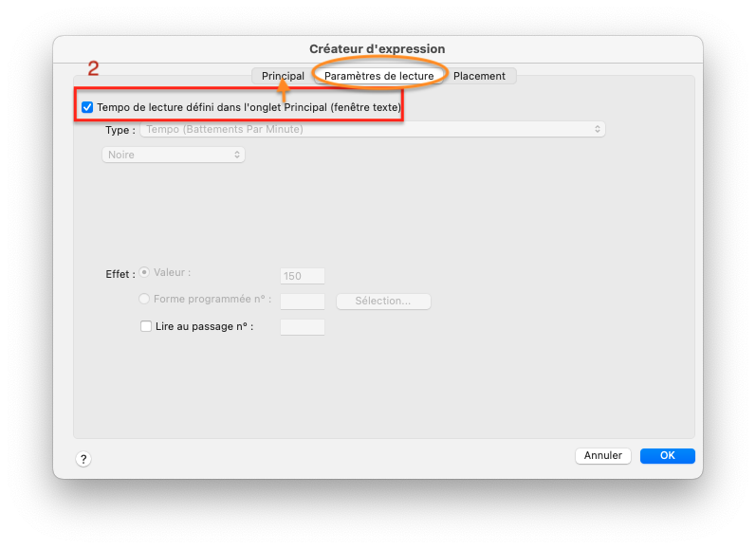
Task: Choose the Forme programmée radio option
Action: tap(145, 300)
